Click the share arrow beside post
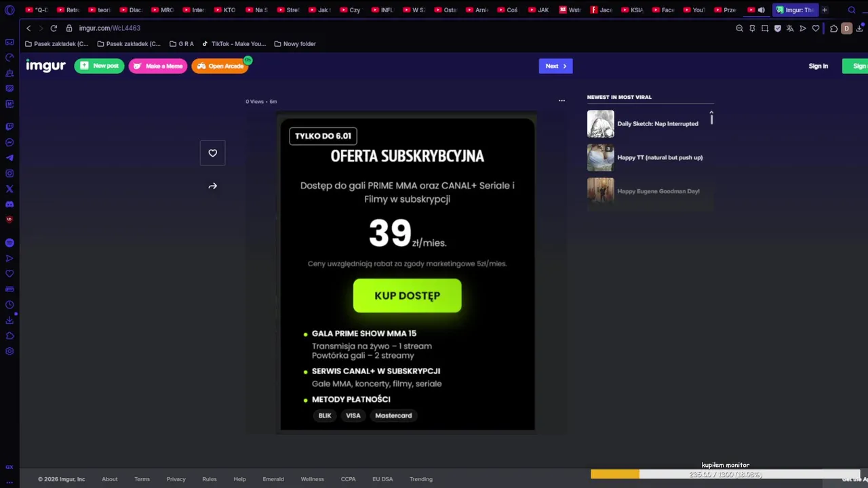This screenshot has height=488, width=868. (213, 186)
